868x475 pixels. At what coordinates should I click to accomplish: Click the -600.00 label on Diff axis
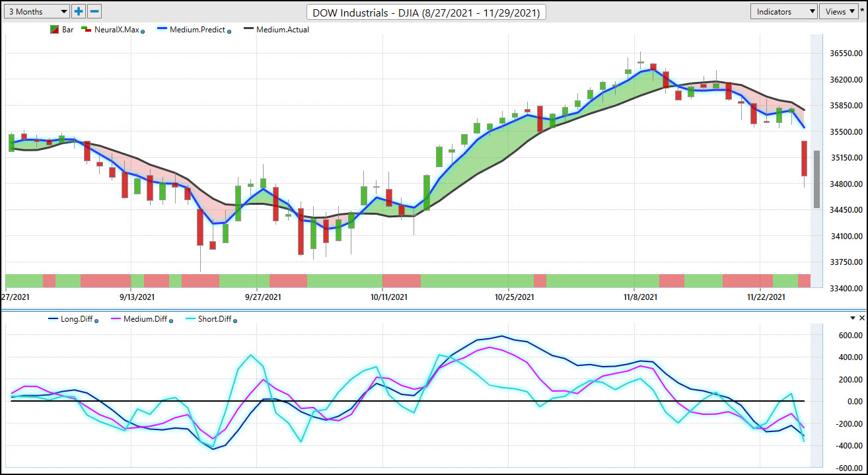pyautogui.click(x=850, y=468)
